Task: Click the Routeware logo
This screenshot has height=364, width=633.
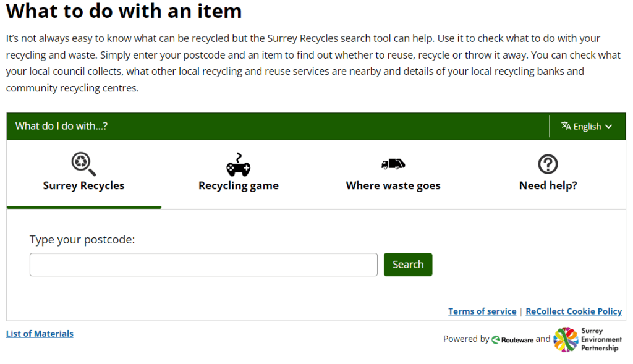Action: pyautogui.click(x=512, y=339)
